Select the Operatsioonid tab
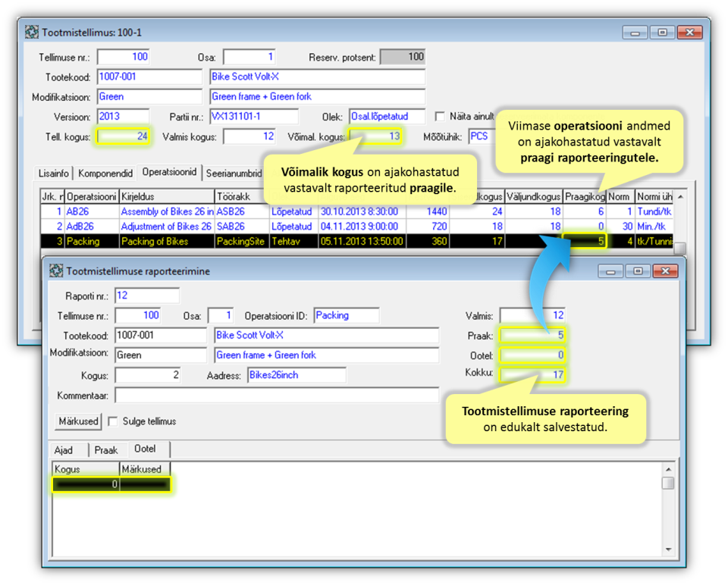 pos(169,172)
